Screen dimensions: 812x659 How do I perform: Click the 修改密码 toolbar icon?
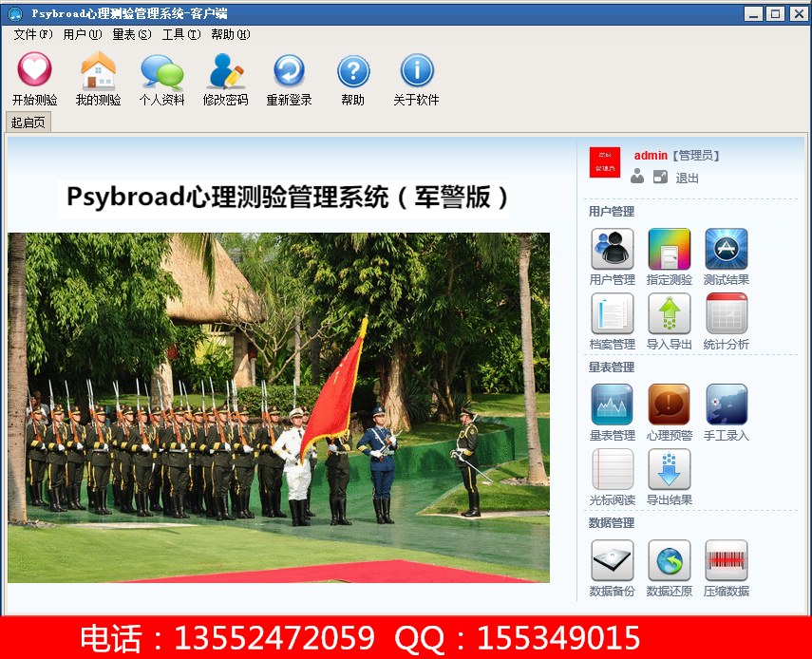(x=225, y=70)
